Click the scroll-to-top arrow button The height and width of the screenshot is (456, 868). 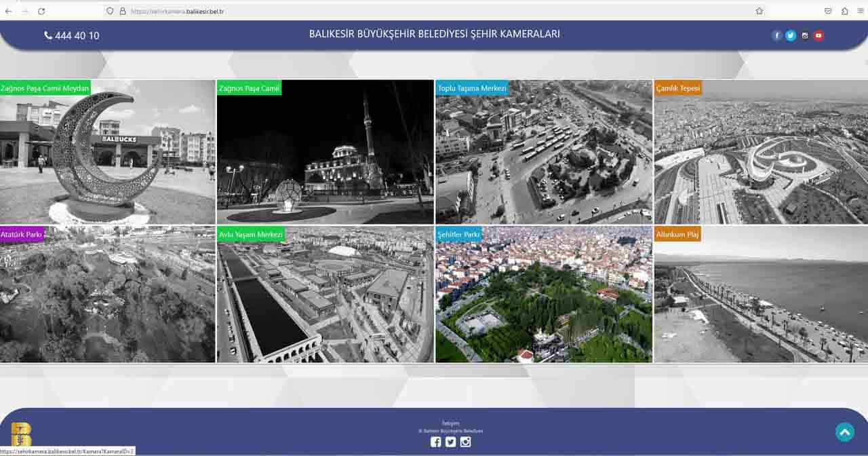844,432
